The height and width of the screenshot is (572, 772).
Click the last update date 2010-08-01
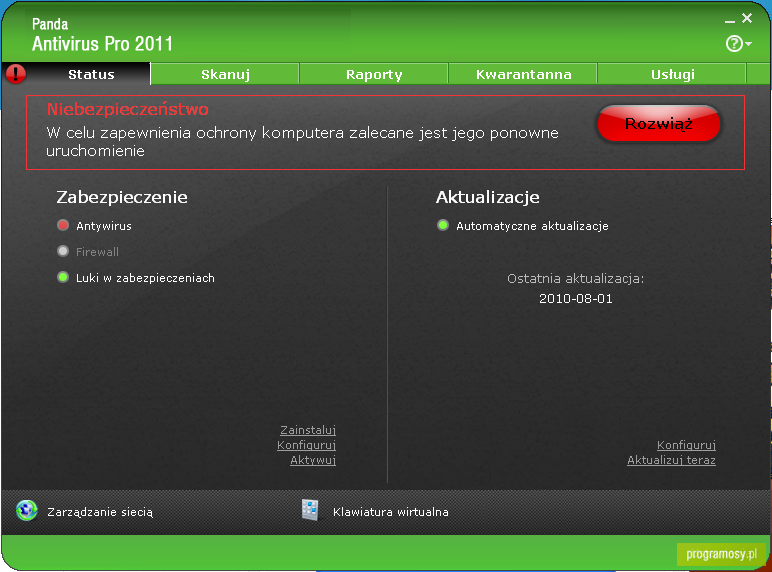click(576, 299)
